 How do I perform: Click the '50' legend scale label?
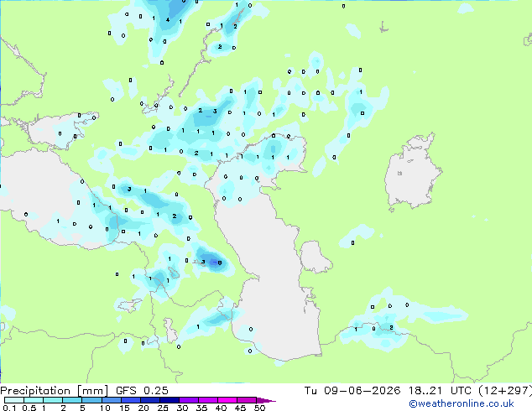pos(259,408)
